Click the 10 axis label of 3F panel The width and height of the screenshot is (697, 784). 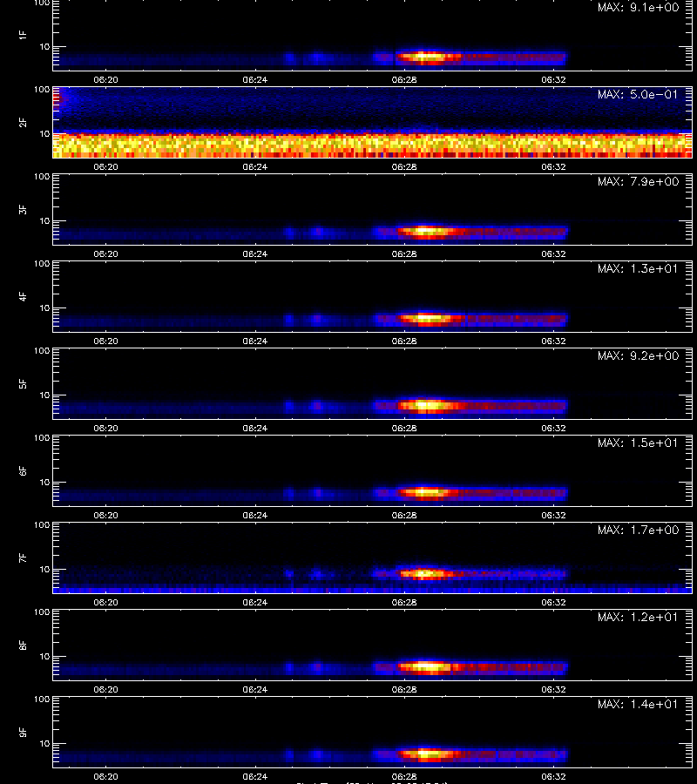click(x=44, y=220)
